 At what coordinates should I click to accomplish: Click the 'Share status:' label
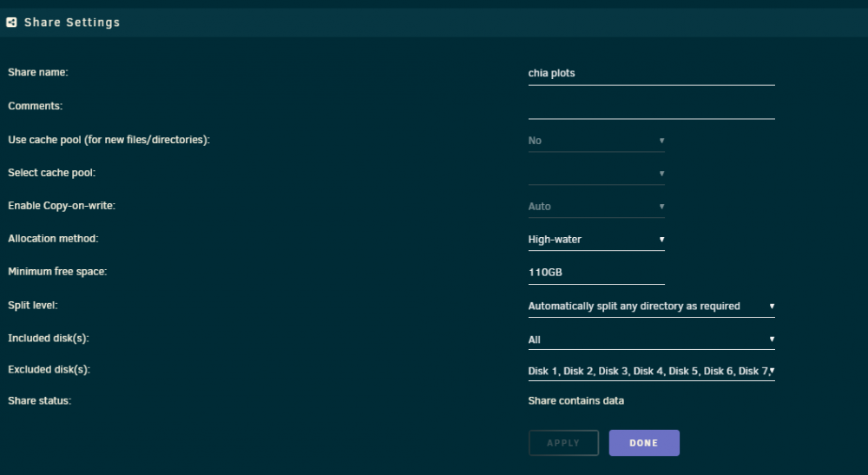40,401
